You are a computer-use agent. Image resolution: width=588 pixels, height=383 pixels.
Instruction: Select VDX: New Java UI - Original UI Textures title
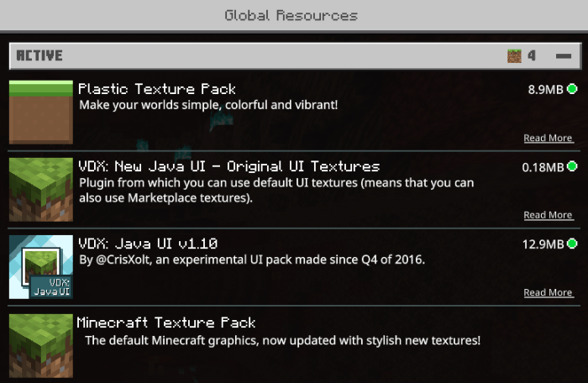pos(229,166)
